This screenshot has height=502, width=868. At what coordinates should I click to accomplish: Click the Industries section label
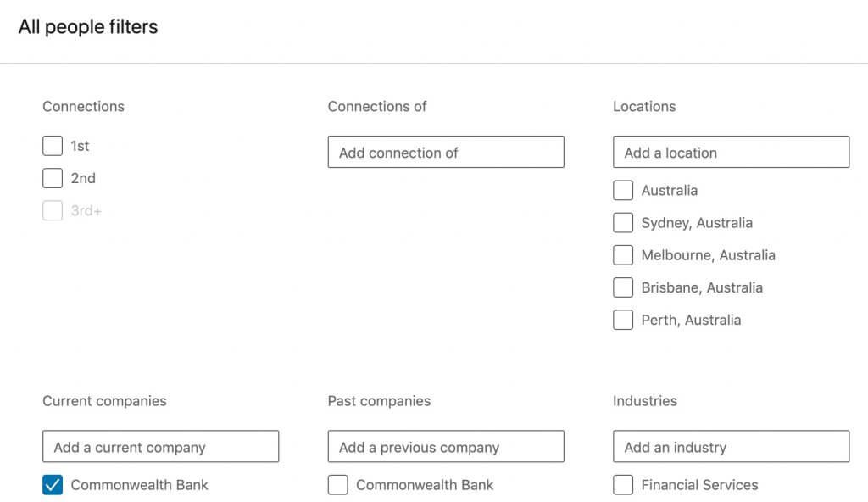[x=645, y=400]
